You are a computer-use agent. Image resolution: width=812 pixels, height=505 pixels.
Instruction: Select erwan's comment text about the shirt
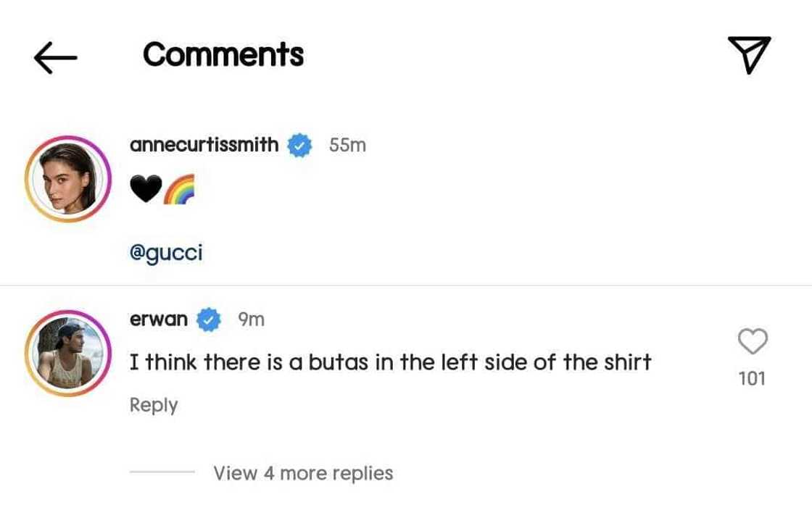(390, 361)
